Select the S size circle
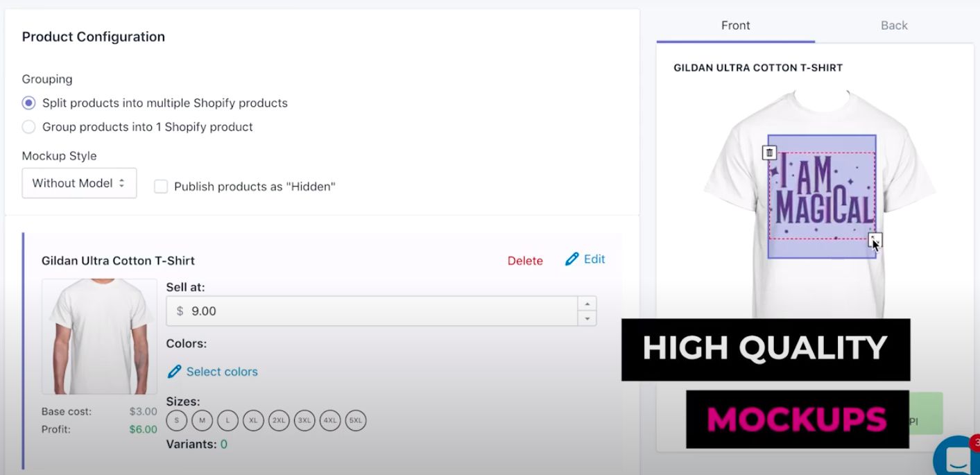This screenshot has height=475, width=980. coord(177,420)
